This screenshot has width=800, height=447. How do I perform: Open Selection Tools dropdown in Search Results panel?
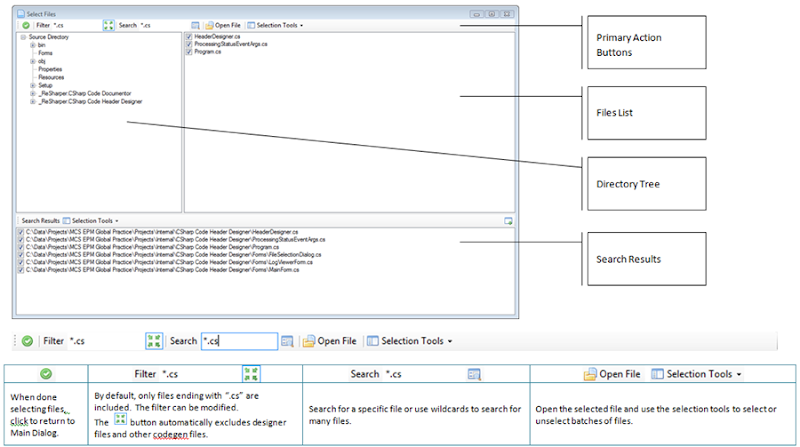[x=91, y=220]
